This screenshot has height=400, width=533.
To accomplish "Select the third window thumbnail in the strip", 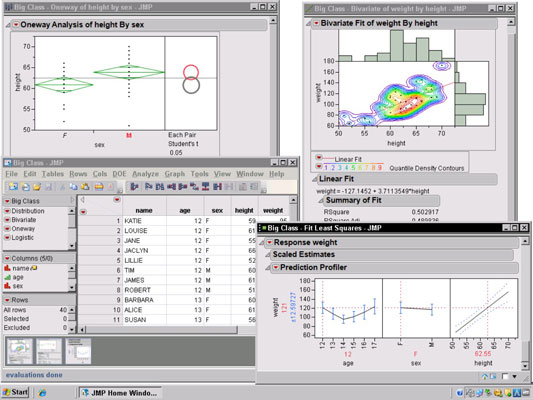I will [x=78, y=351].
